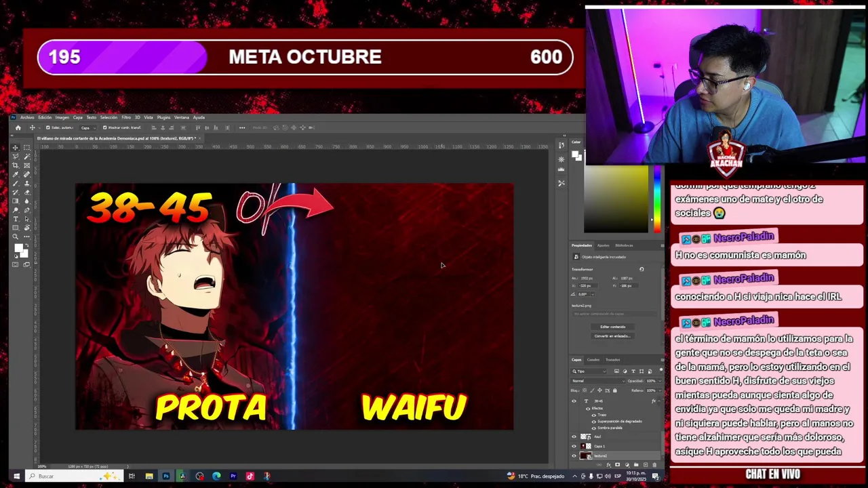Viewport: 868px width, 488px height.
Task: Click the taskbar Buscar search box
Action: [x=73, y=476]
